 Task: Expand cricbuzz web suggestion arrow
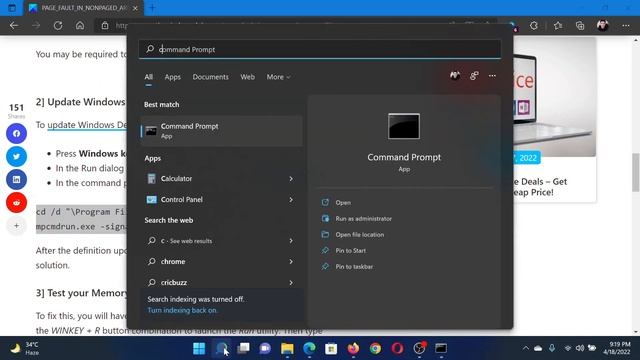(x=291, y=282)
